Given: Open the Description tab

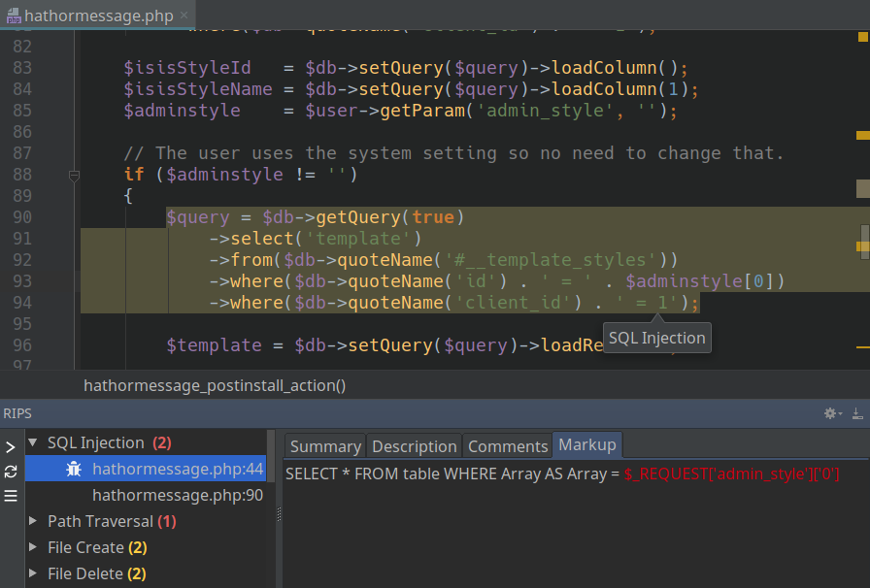Looking at the screenshot, I should 415,446.
